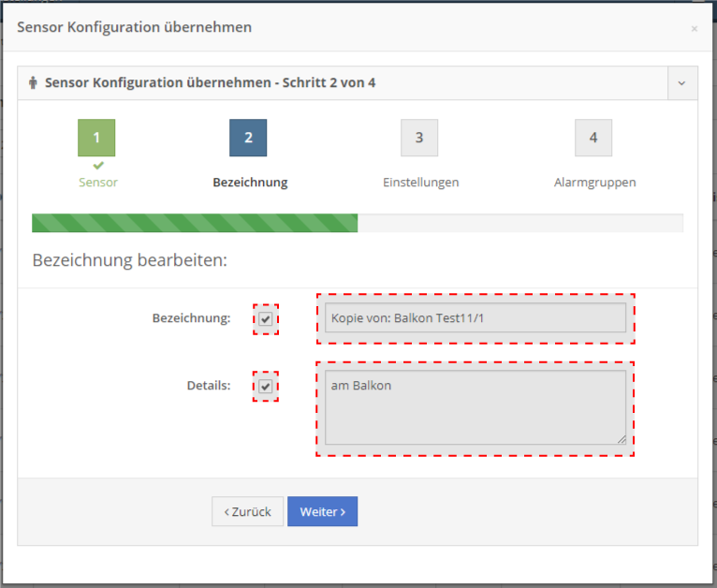Click the 'Bezeichnung bearbeiten:' heading
This screenshot has height=588, width=717.
(x=130, y=260)
